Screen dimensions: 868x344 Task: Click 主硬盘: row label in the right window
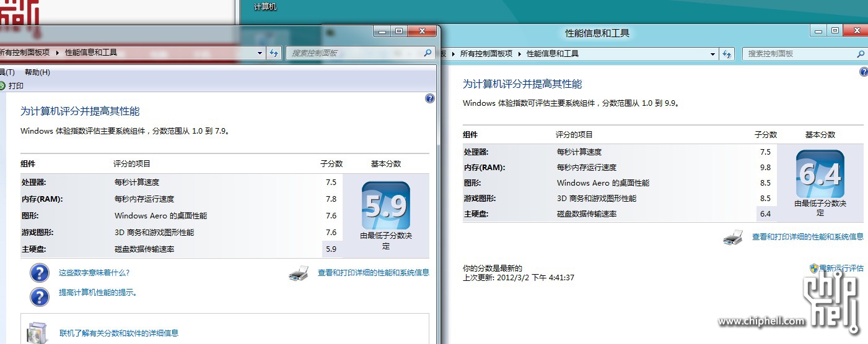pos(476,214)
